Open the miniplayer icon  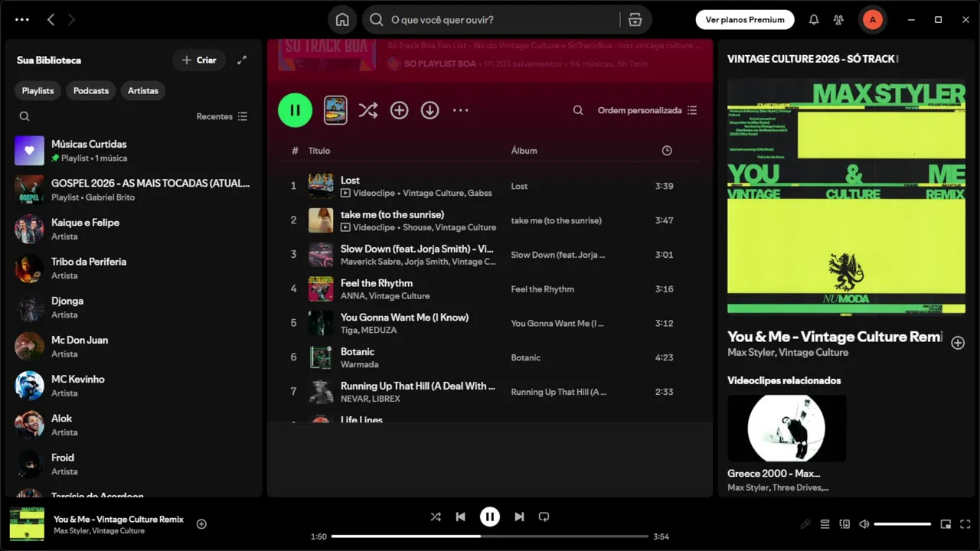click(946, 524)
